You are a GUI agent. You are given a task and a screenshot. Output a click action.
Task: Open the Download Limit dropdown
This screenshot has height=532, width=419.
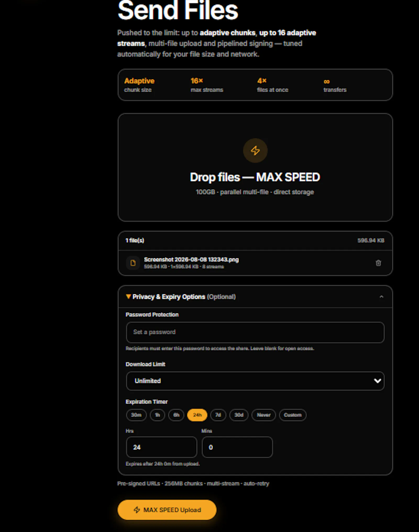click(x=255, y=381)
